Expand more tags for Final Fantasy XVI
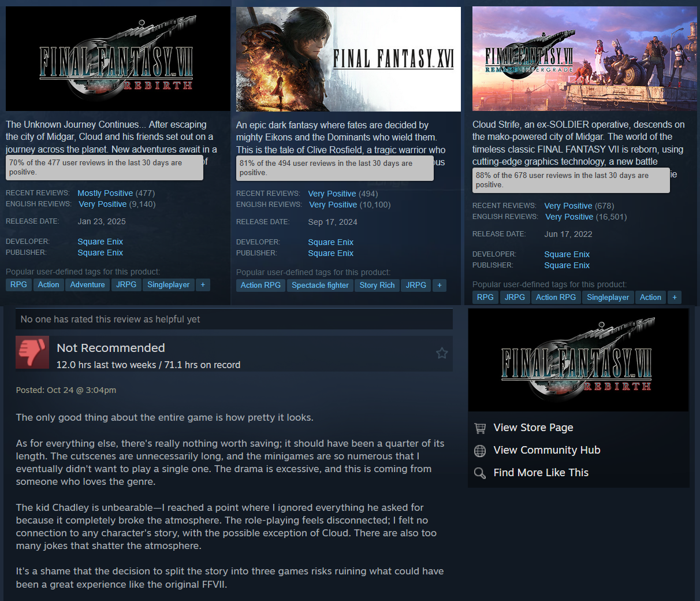 tap(440, 285)
